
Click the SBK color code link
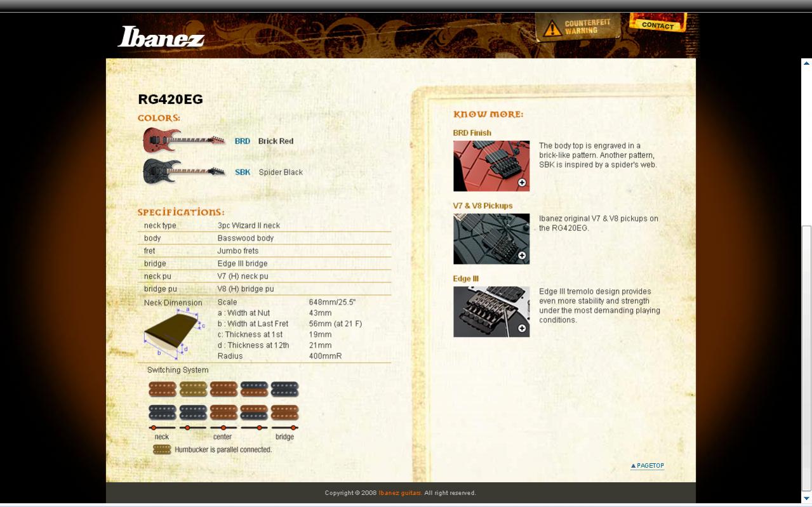pyautogui.click(x=243, y=173)
